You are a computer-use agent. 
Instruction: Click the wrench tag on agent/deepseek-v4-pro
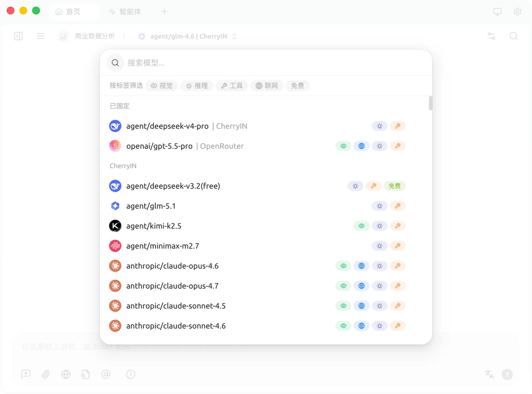click(x=398, y=126)
